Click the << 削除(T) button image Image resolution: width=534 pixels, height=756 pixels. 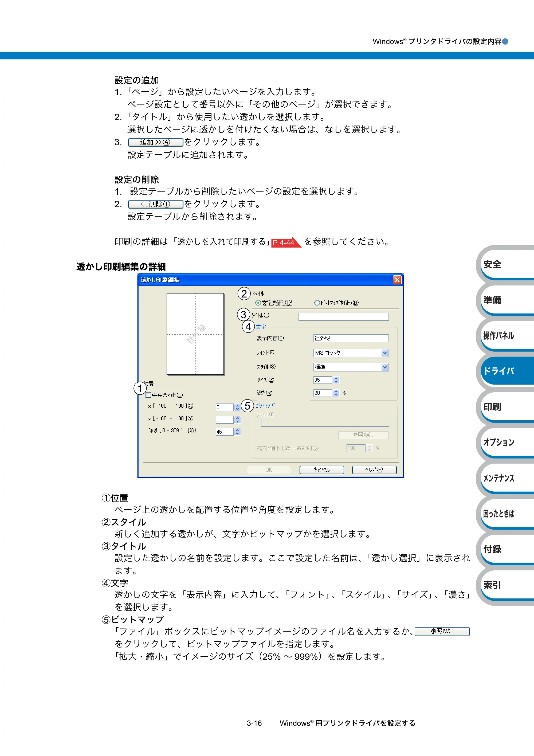coord(155,204)
